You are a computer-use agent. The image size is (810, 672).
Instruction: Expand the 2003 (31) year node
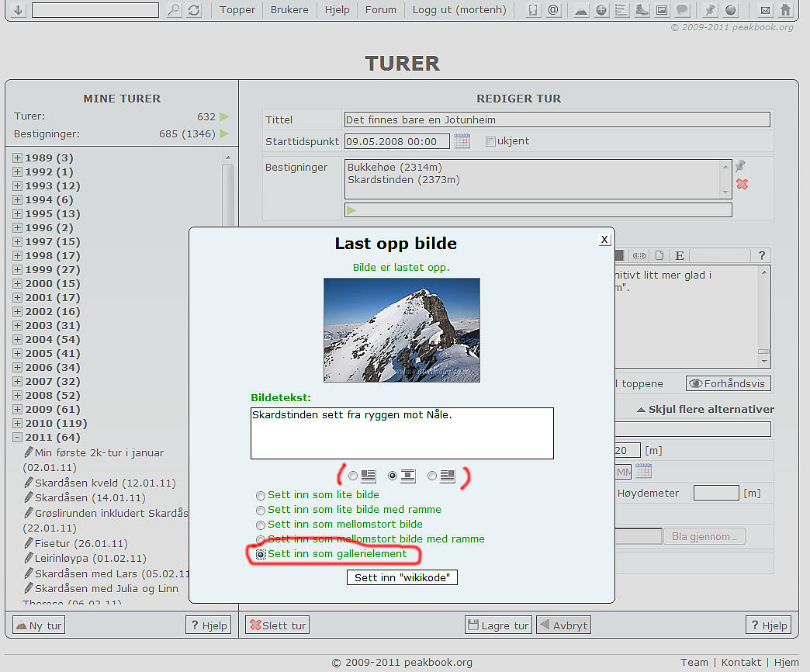tap(17, 325)
